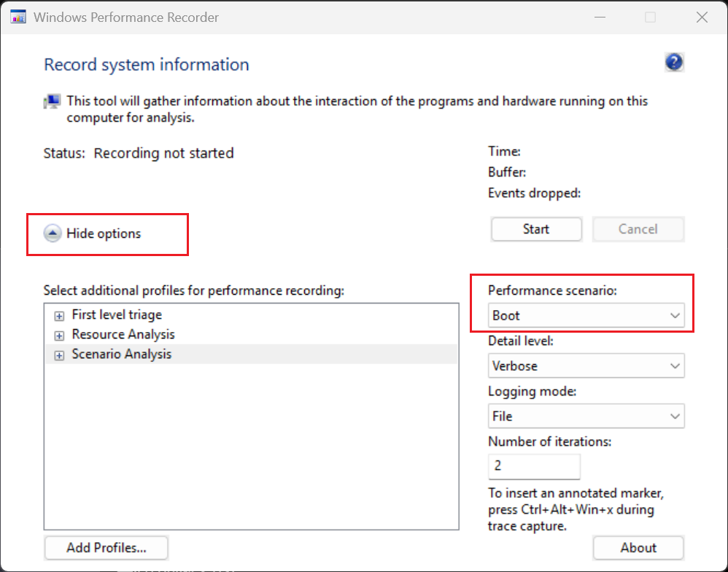Click the Time label

point(504,151)
